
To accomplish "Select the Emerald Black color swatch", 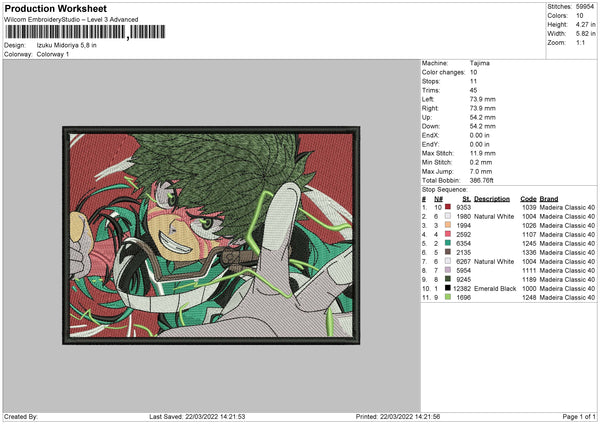I will tap(447, 288).
